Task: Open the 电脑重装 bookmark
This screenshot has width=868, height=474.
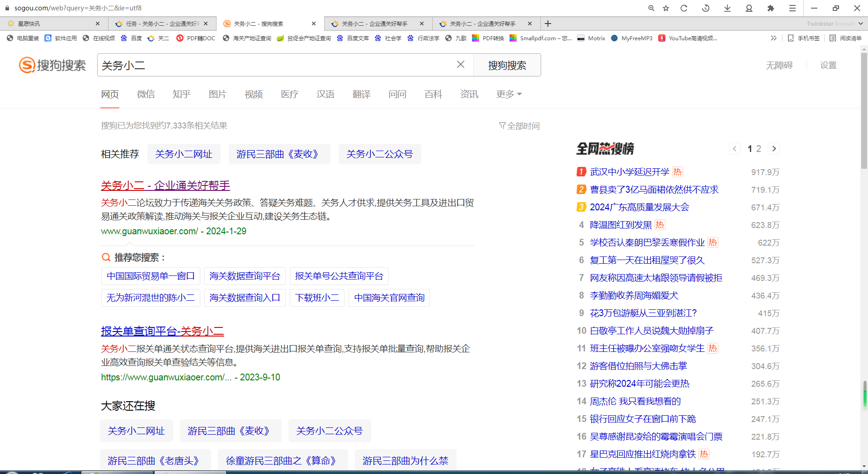Action: 23,38
